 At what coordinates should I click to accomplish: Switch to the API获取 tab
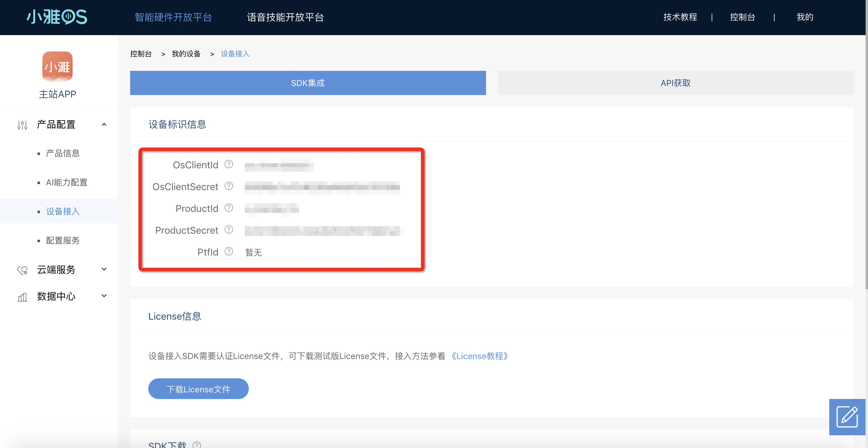click(x=675, y=83)
